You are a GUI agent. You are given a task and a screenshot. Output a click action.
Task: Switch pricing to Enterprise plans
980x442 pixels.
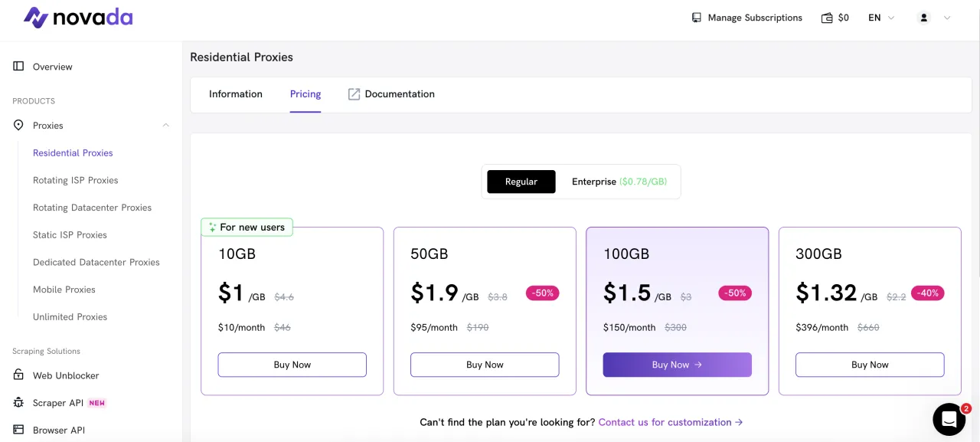(x=619, y=182)
